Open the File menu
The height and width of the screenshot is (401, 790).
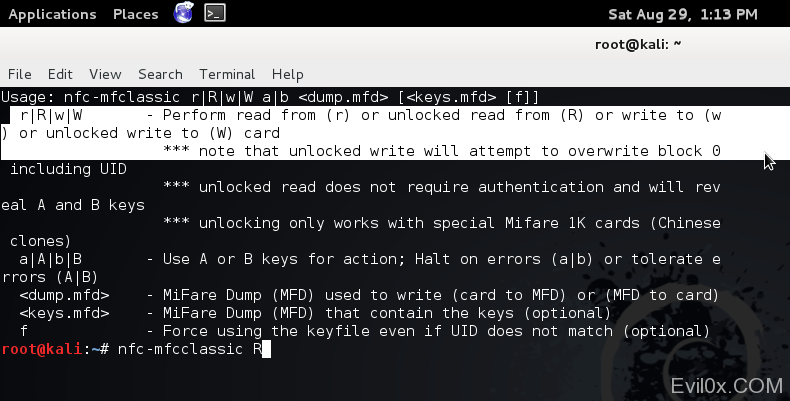(20, 74)
